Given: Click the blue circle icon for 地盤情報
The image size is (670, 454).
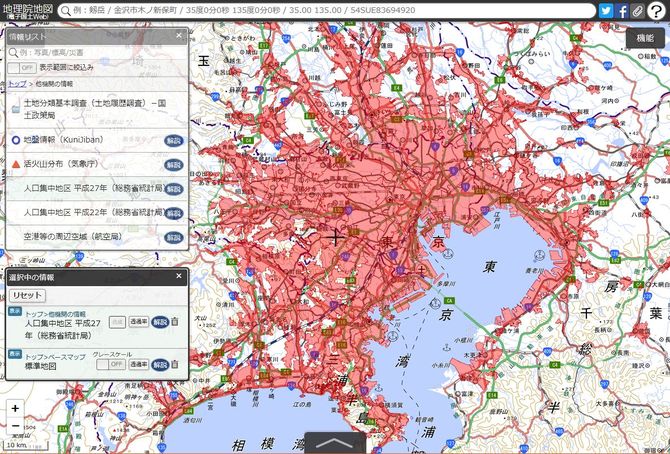Looking at the screenshot, I should (x=16, y=140).
